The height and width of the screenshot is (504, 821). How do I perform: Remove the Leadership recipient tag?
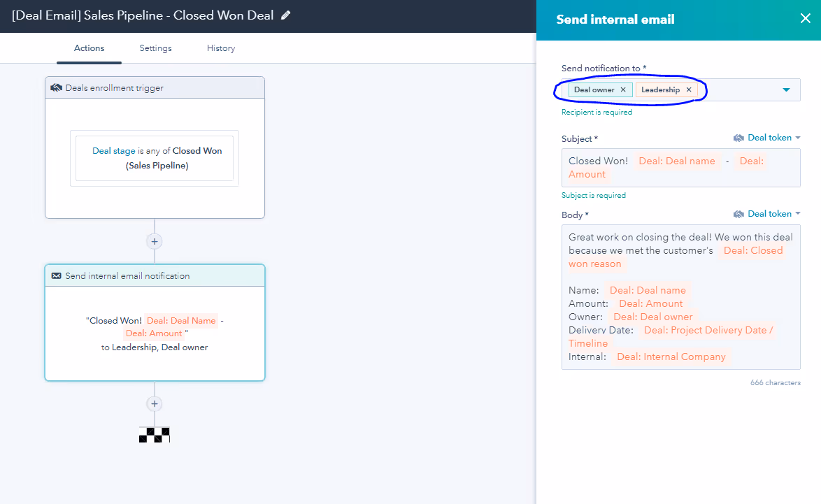click(x=689, y=89)
